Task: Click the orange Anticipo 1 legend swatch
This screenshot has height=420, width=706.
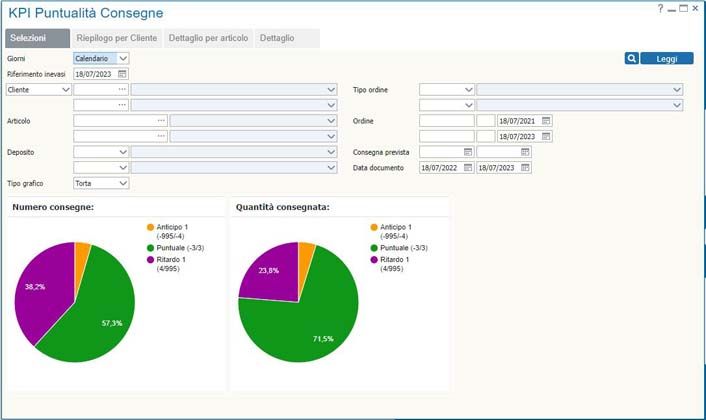Action: [150, 227]
